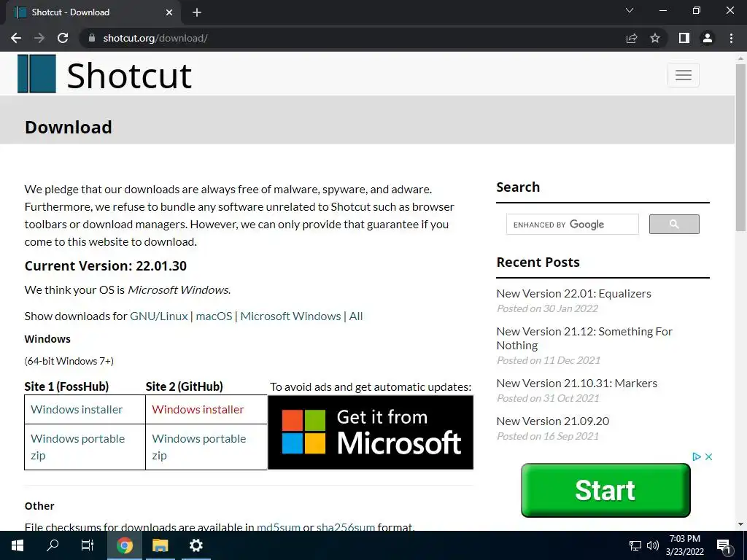Reload the current page
Viewport: 747px width, 560px height.
(63, 38)
